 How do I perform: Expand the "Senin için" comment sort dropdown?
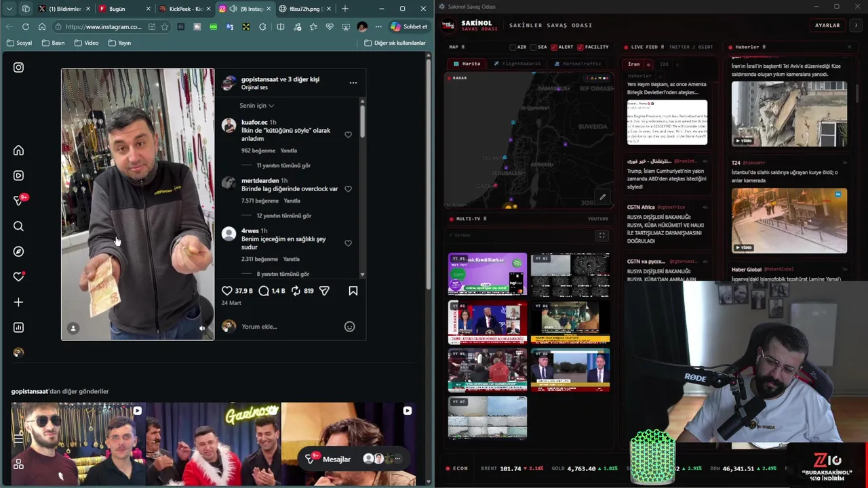256,106
